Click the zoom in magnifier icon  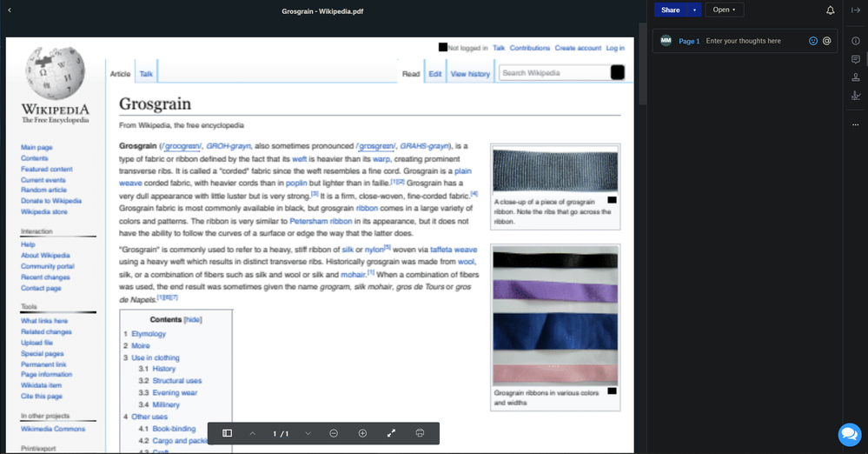[x=362, y=433]
